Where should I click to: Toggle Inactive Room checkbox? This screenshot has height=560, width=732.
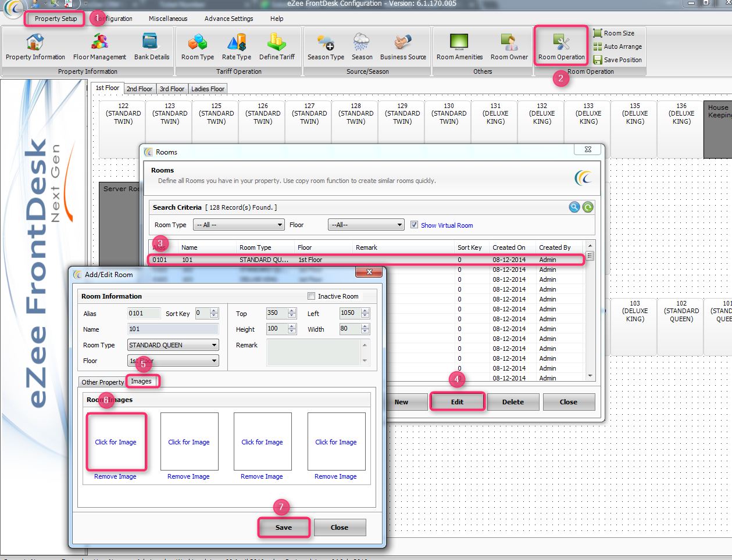click(311, 296)
